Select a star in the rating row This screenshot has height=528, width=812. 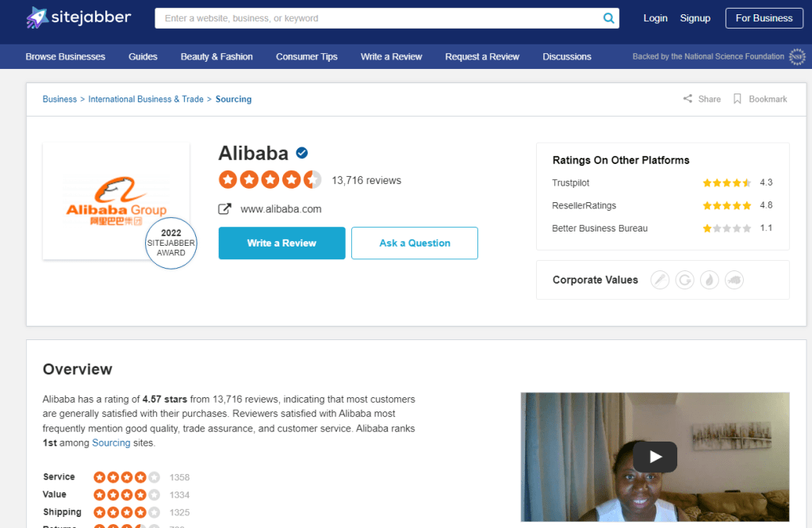point(270,179)
